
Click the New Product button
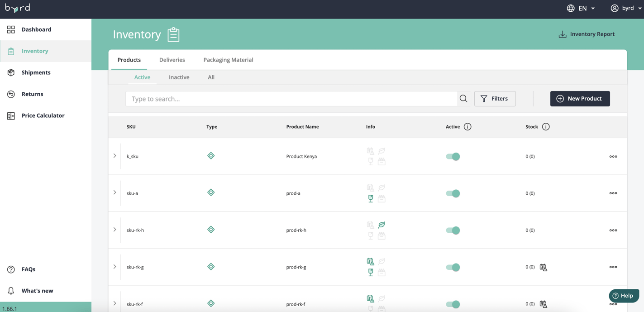580,98
